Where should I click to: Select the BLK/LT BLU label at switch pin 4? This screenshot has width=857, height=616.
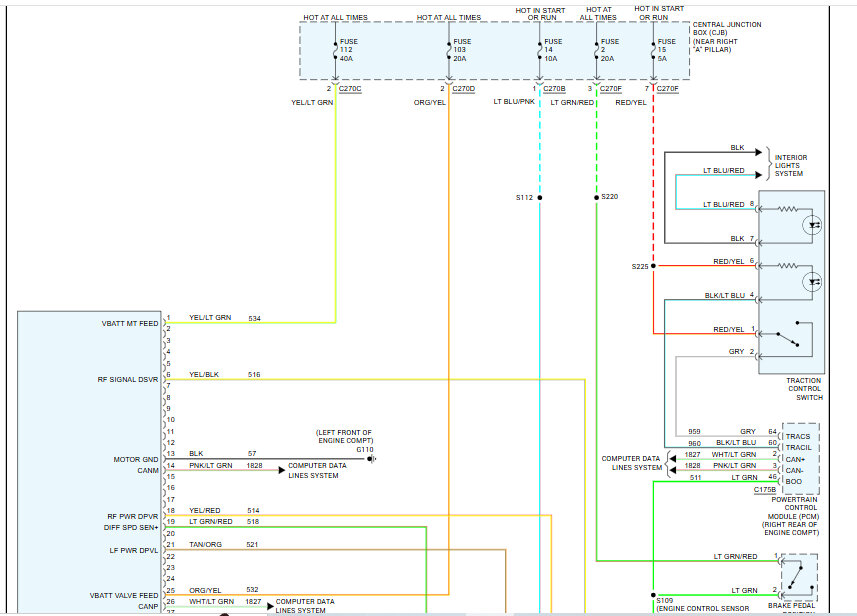click(x=725, y=295)
